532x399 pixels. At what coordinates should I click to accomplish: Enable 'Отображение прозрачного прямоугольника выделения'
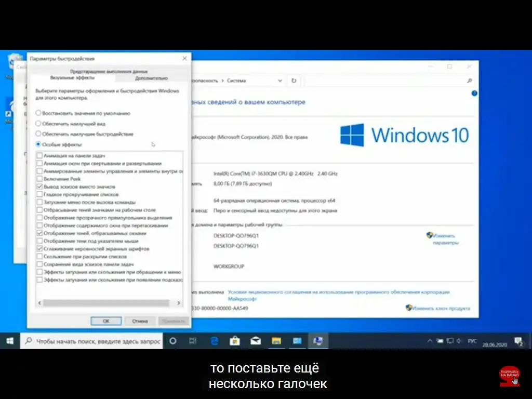pyautogui.click(x=39, y=218)
